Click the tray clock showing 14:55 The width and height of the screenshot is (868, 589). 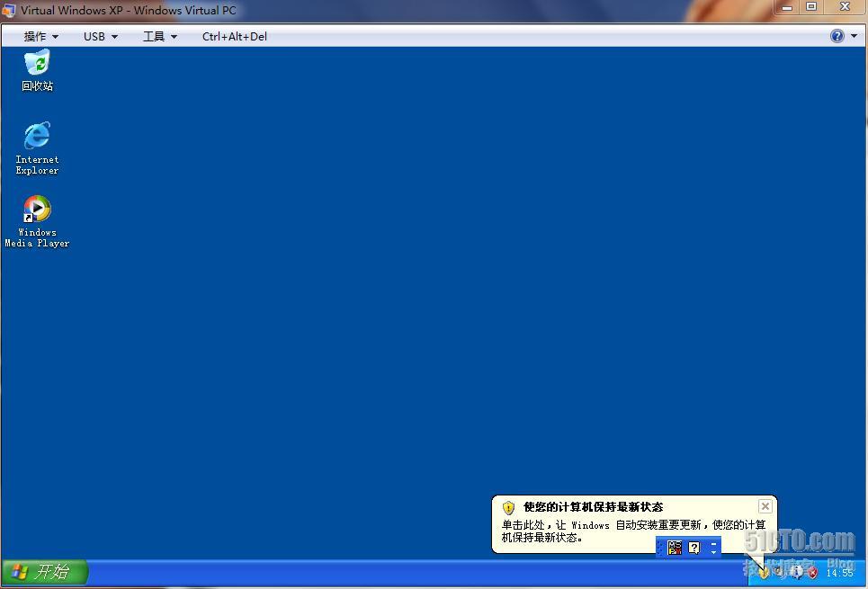(x=840, y=573)
